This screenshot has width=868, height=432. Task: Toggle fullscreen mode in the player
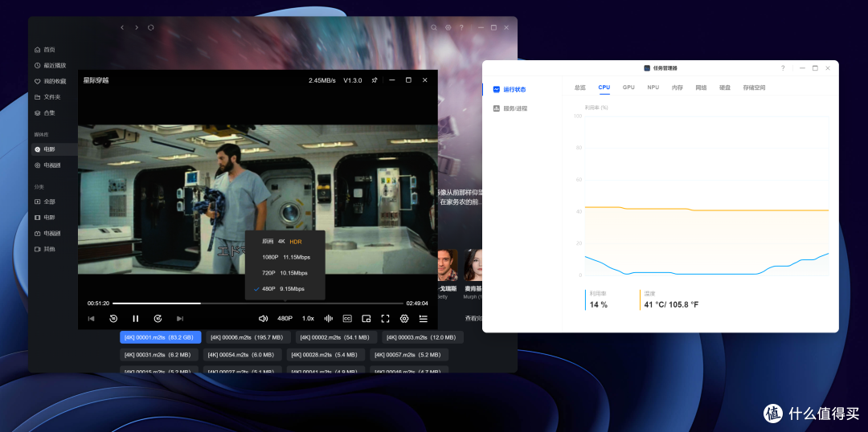pos(385,319)
